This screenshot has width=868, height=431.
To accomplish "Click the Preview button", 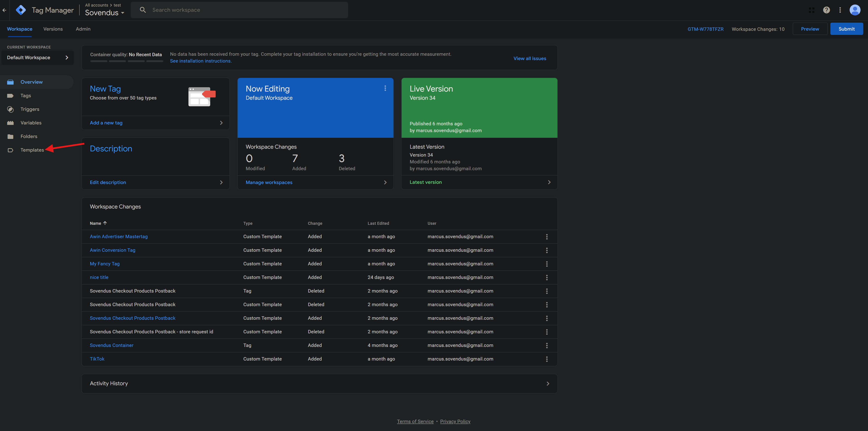I will click(810, 29).
